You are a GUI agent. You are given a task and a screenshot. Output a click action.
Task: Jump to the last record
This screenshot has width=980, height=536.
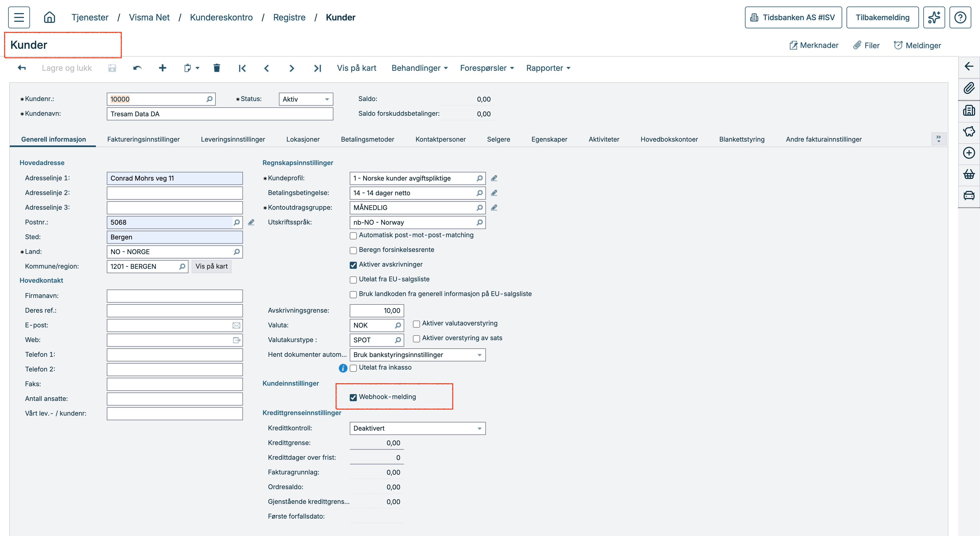(x=317, y=68)
